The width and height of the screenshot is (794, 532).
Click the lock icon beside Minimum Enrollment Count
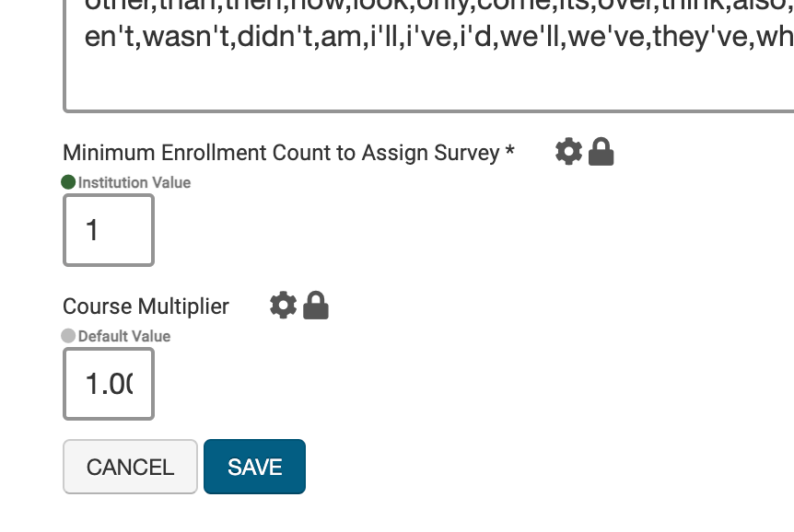click(x=601, y=151)
